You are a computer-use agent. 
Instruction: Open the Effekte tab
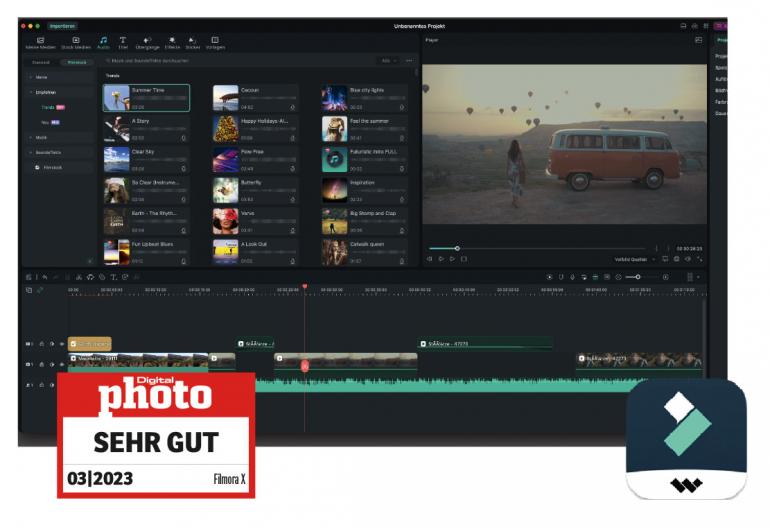pyautogui.click(x=172, y=43)
